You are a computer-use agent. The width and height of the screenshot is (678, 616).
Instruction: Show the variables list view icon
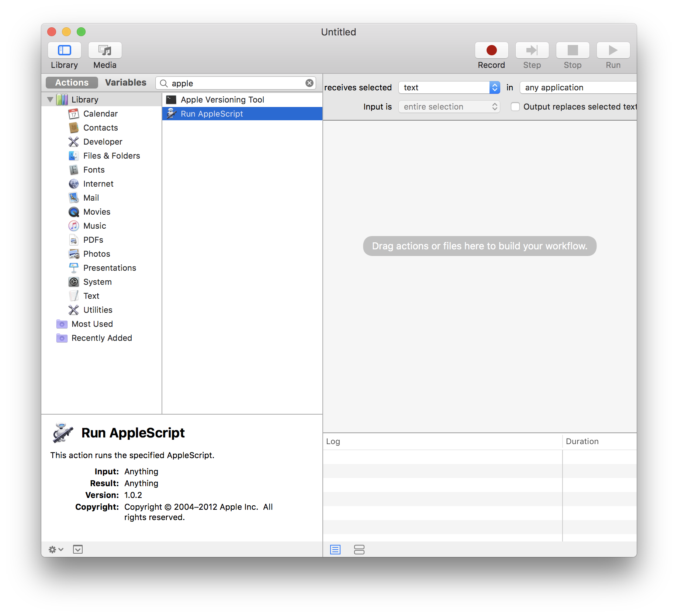coord(359,550)
